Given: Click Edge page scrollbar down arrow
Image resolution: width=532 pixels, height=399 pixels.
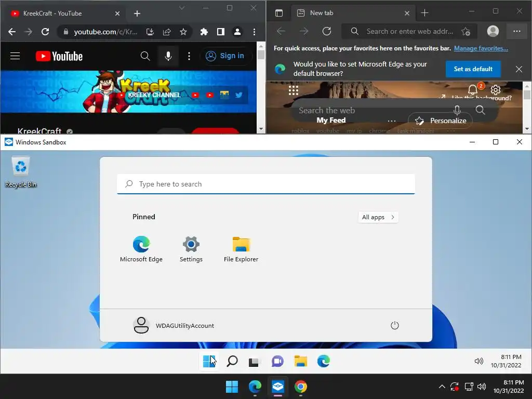Looking at the screenshot, I should pyautogui.click(x=527, y=129).
